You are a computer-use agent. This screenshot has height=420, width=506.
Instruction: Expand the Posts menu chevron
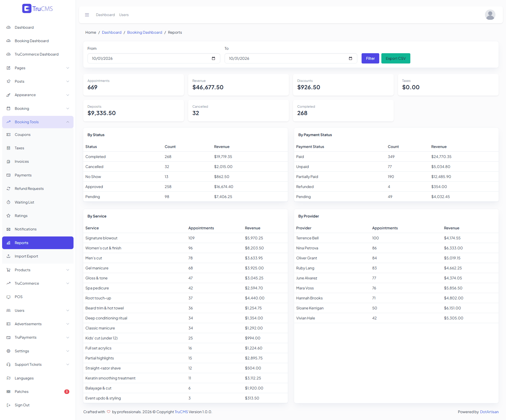pos(68,81)
